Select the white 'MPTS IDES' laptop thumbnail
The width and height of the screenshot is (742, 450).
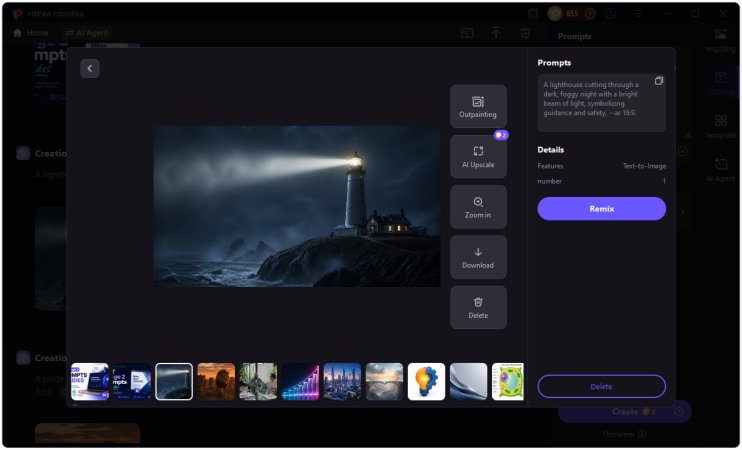[90, 382]
